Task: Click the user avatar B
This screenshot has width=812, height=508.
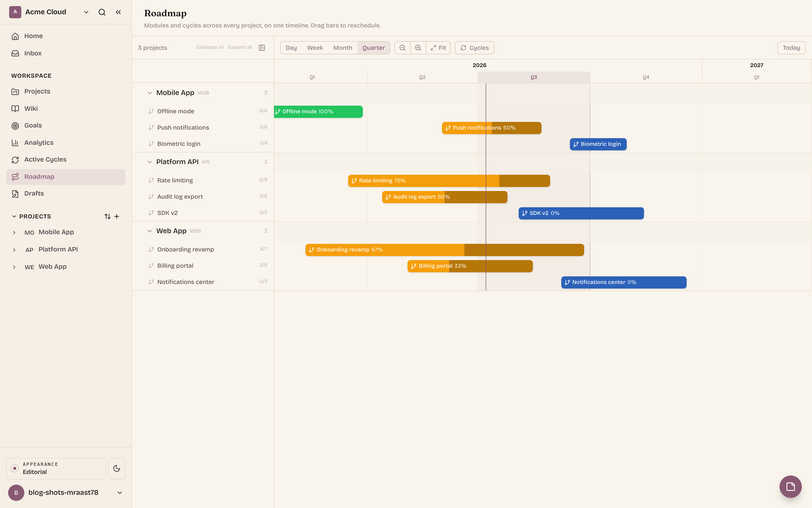Action: click(x=16, y=493)
